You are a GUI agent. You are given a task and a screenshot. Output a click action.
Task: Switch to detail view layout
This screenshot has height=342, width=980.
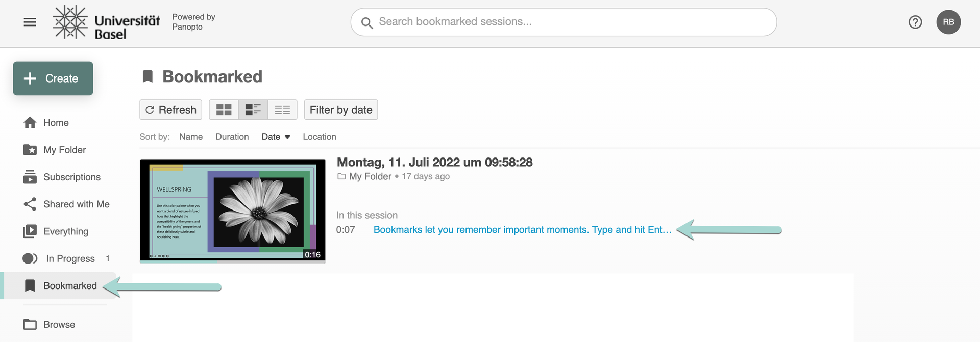tap(253, 110)
